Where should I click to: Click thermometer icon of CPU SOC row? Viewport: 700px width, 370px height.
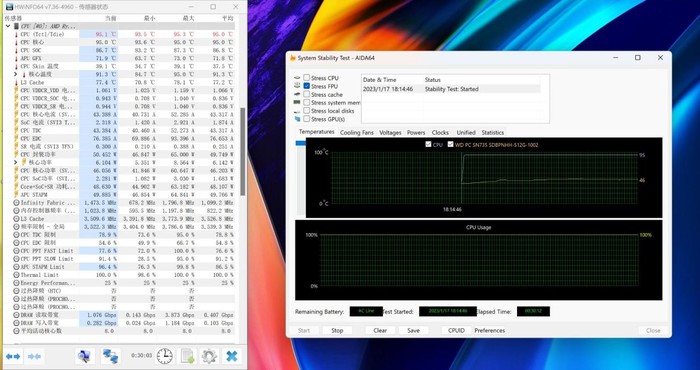tap(17, 50)
